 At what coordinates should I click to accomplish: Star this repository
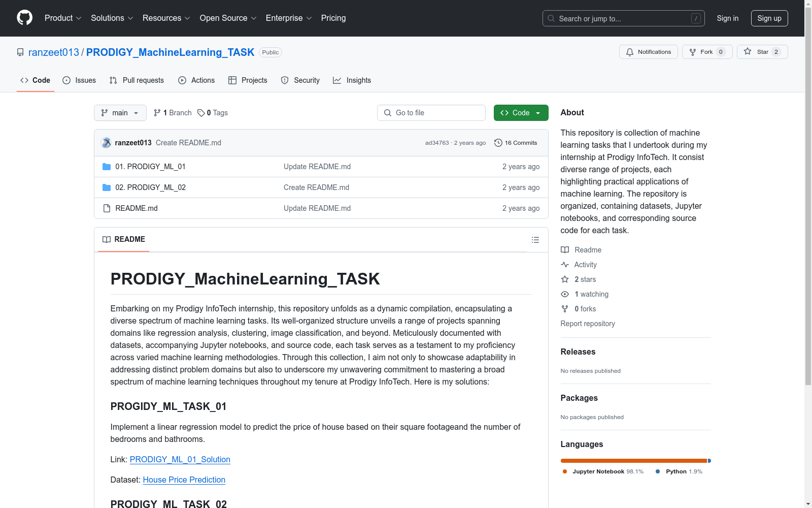pos(762,52)
